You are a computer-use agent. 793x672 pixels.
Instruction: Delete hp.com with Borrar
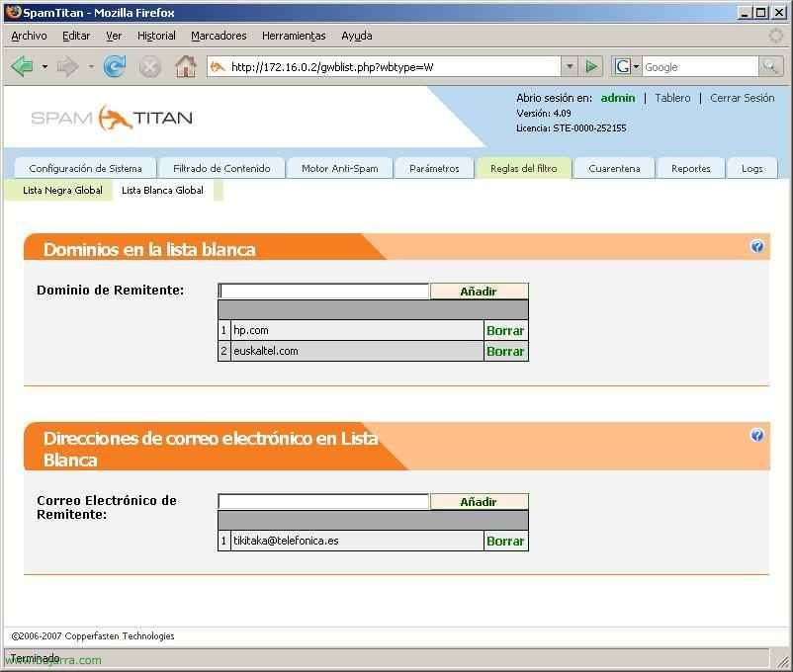505,331
